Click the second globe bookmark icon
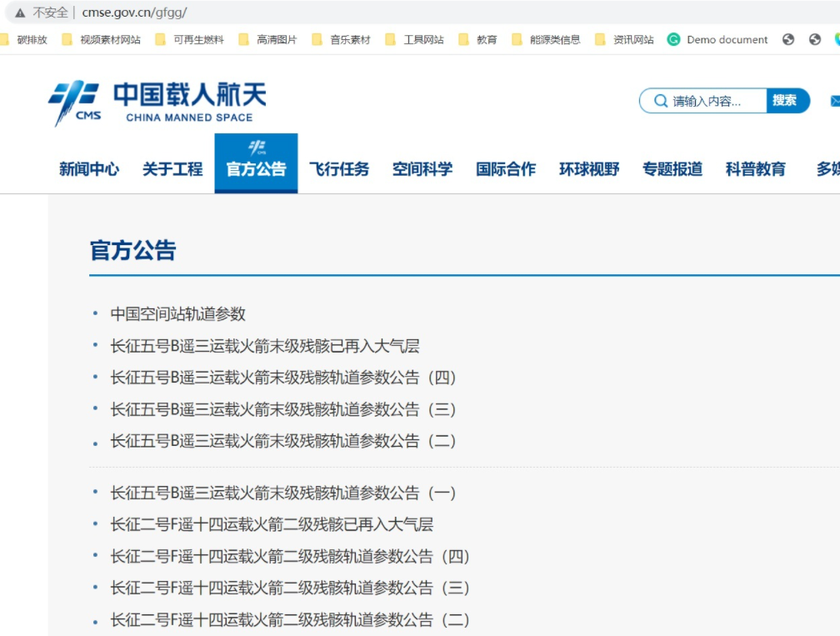The height and width of the screenshot is (636, 840). tap(814, 39)
